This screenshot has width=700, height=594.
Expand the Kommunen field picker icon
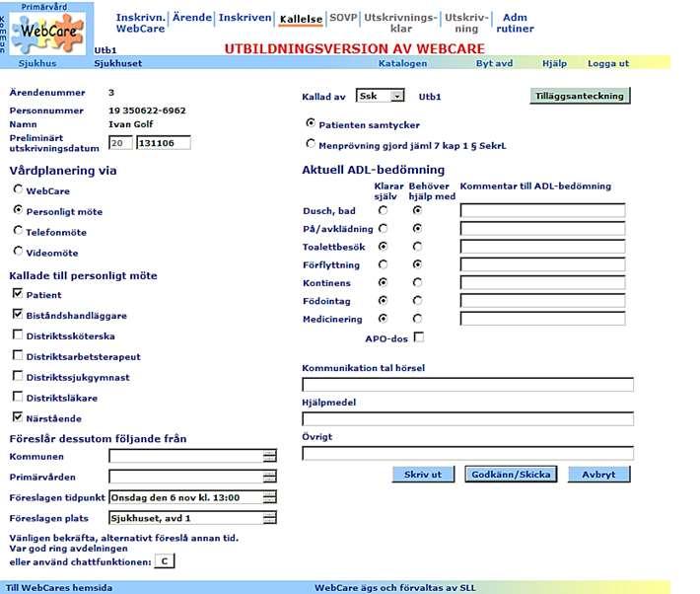click(x=269, y=456)
